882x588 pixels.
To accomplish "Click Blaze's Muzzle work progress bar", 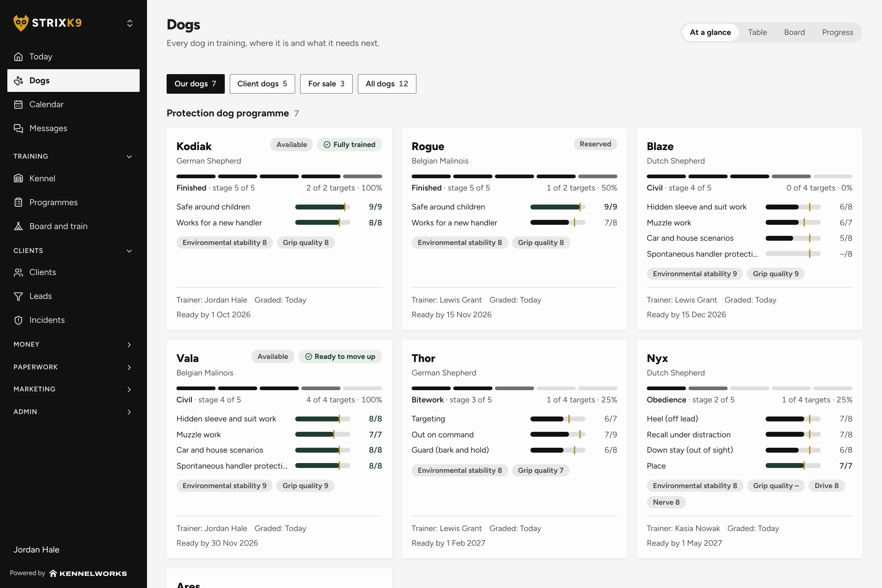I will (x=793, y=222).
